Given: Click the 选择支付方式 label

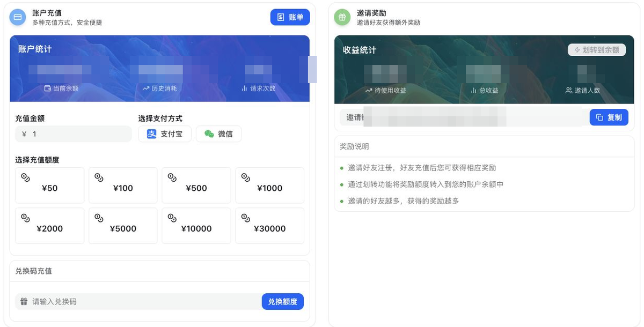Looking at the screenshot, I should 160,118.
